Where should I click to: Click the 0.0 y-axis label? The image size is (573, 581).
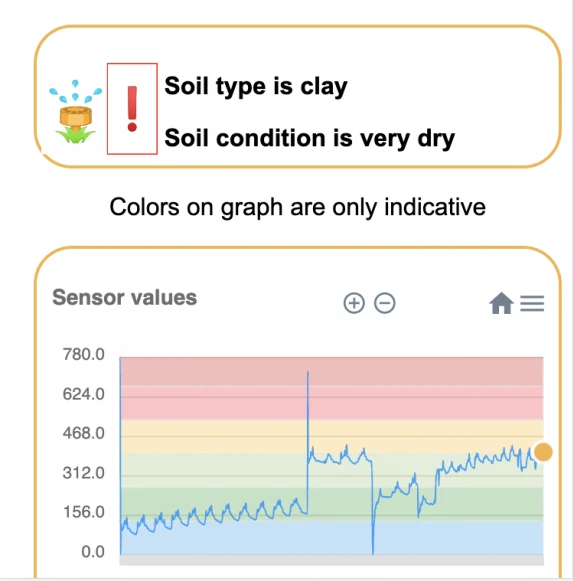pyautogui.click(x=93, y=552)
